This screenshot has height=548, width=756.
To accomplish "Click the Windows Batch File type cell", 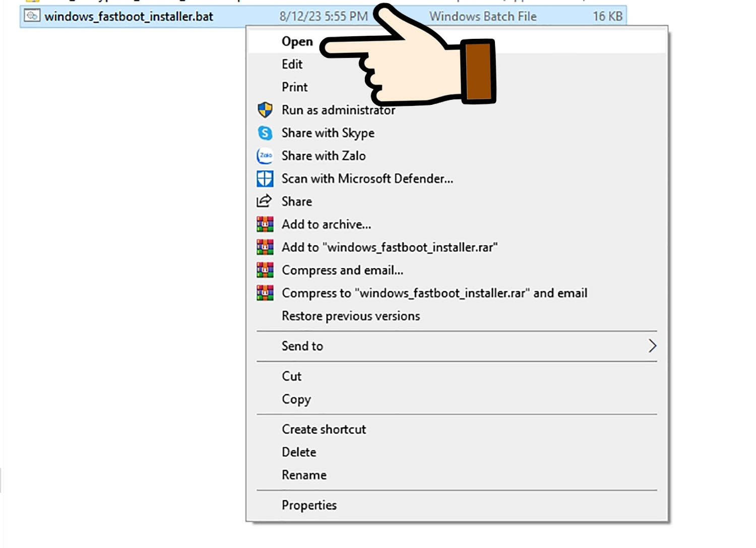I will 483,17.
